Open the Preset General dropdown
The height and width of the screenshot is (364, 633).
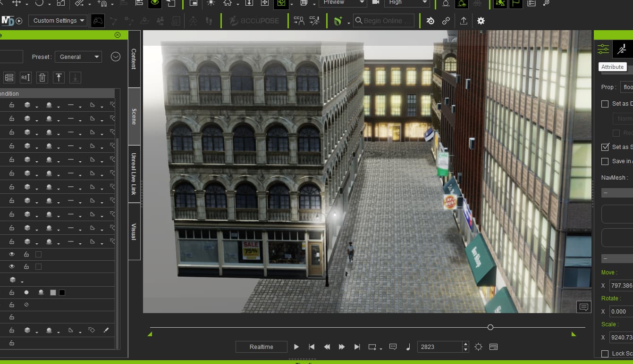point(78,57)
